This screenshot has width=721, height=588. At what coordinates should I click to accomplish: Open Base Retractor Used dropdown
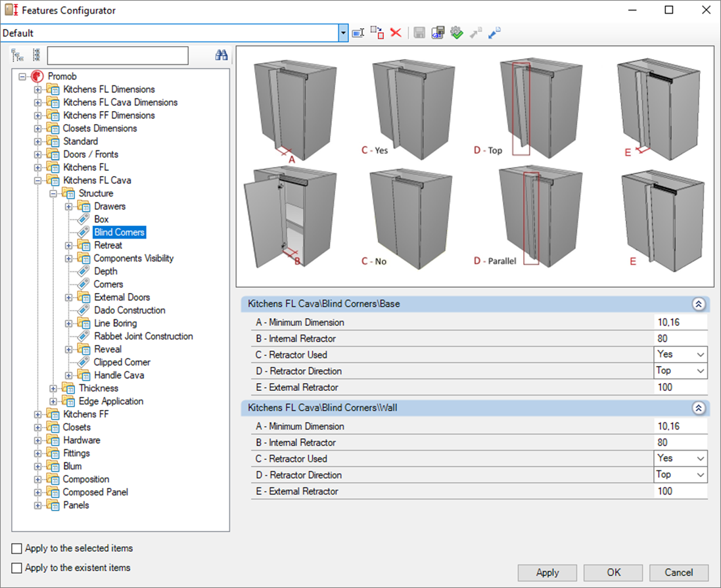point(701,355)
